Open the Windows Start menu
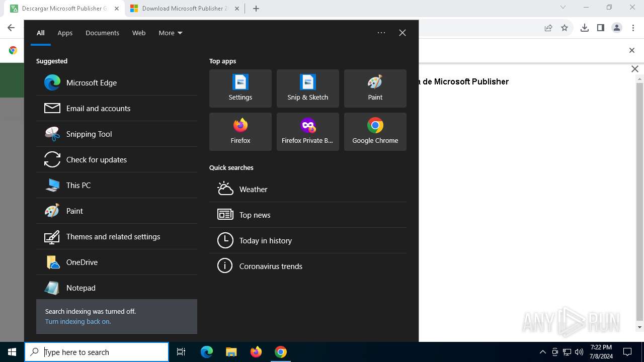 12,352
